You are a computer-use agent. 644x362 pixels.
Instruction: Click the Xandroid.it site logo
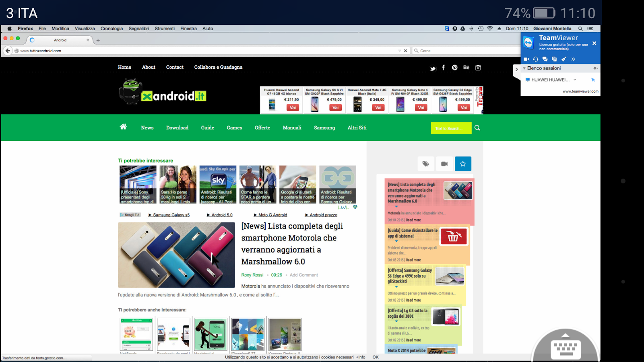click(163, 92)
